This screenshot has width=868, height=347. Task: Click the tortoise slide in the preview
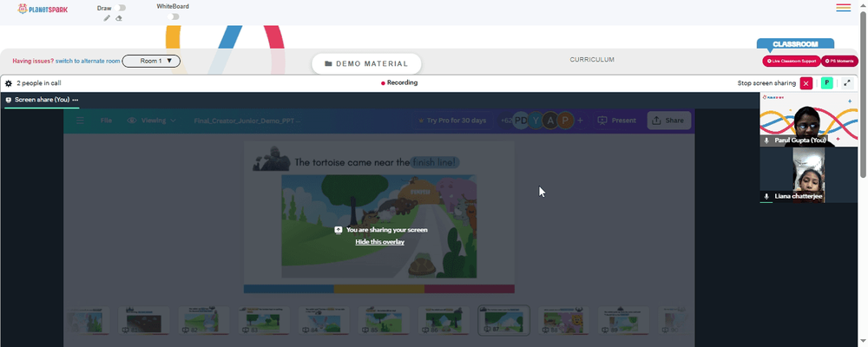point(379,216)
